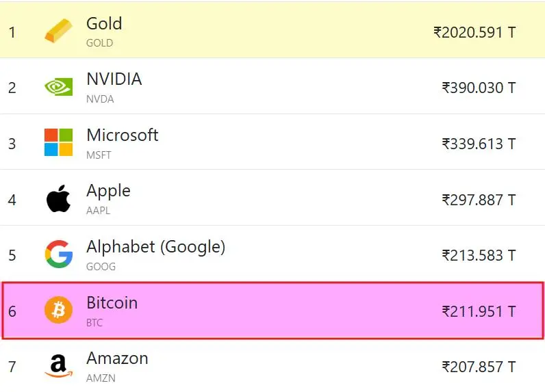The image size is (545, 392).
Task: Click the NVIDIA green eye logo
Action: pos(58,86)
